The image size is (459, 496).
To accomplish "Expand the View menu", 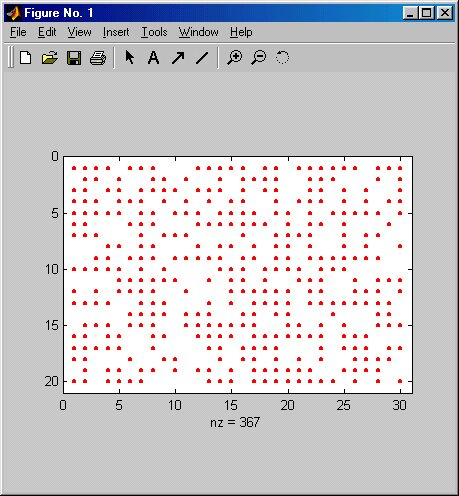I will coord(79,32).
